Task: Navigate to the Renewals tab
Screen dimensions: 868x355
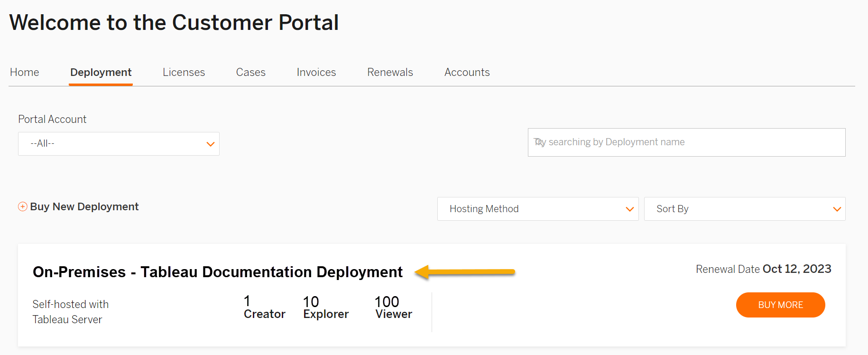Action: tap(390, 72)
